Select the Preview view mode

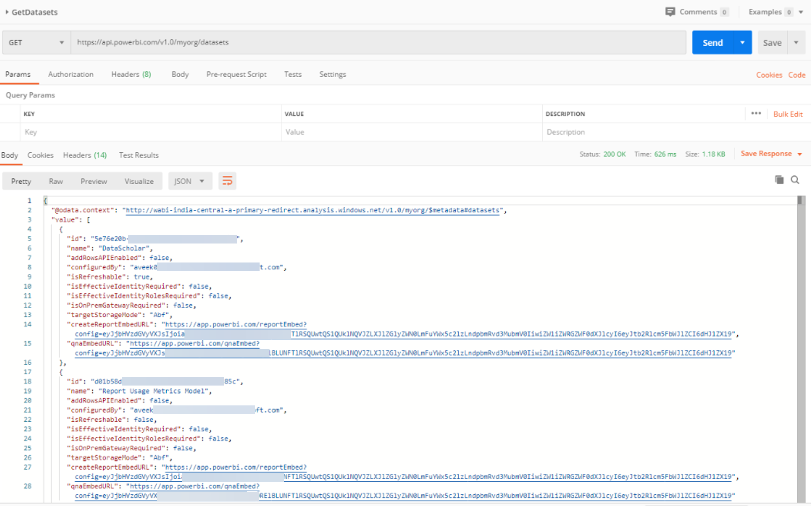(x=94, y=181)
